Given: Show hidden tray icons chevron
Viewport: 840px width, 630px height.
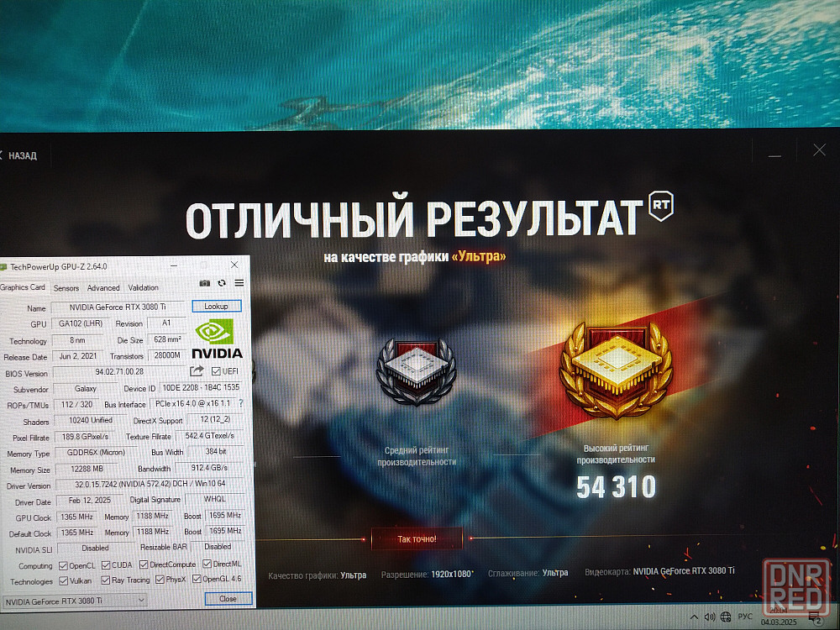Looking at the screenshot, I should 694,617.
